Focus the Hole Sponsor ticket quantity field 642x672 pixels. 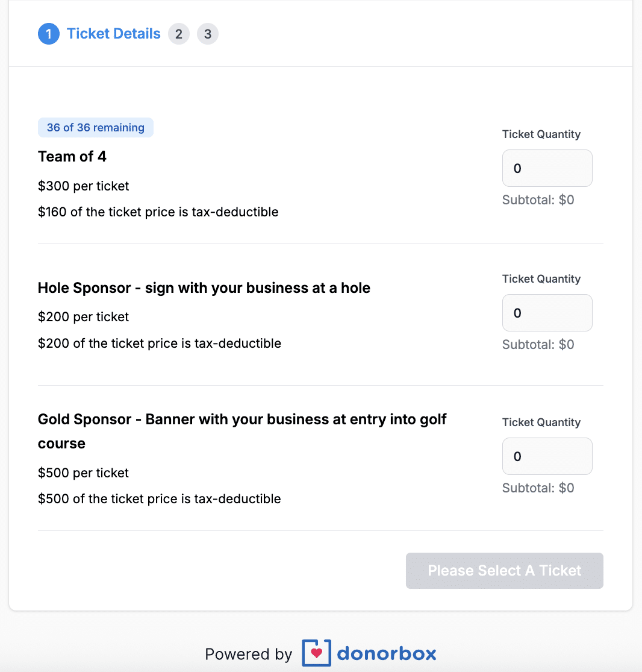[x=547, y=313]
